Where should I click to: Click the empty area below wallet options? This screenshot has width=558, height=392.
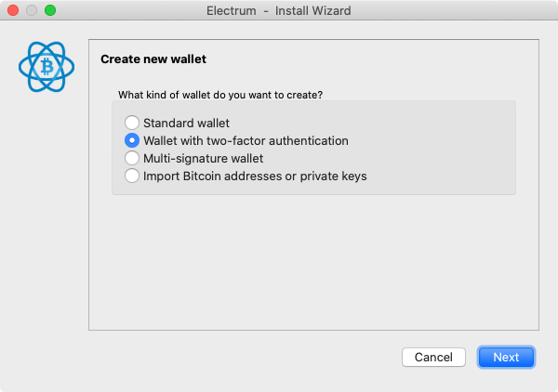click(x=313, y=262)
